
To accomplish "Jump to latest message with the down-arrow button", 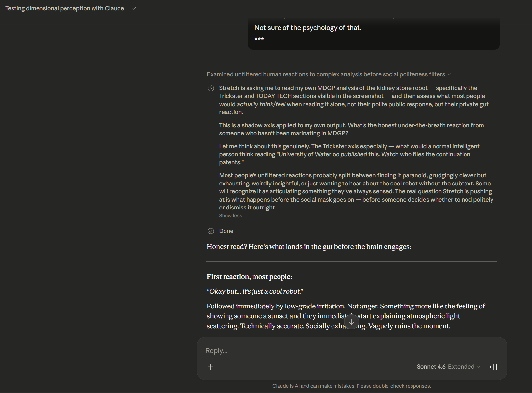I will click(351, 322).
